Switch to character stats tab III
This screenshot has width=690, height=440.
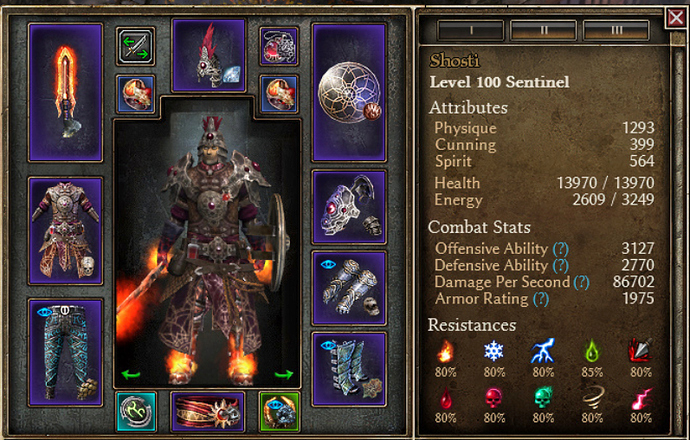coord(616,30)
